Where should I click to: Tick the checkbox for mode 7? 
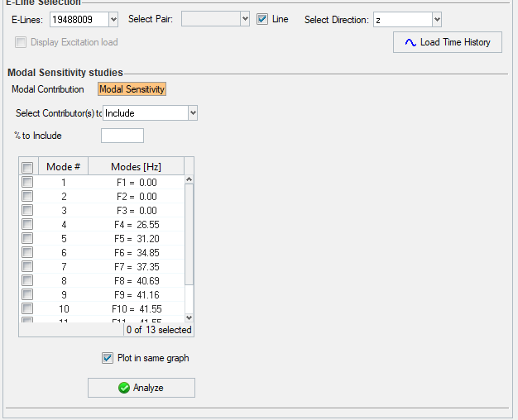pos(27,266)
